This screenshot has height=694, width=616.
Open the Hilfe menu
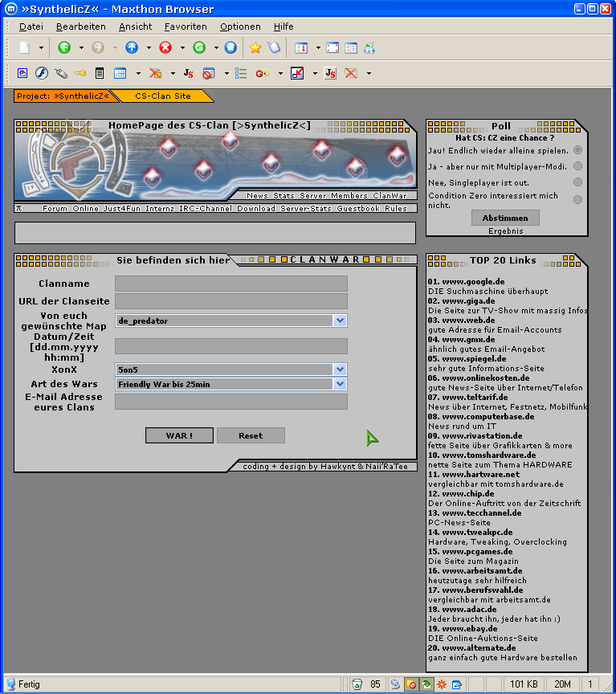[x=284, y=27]
